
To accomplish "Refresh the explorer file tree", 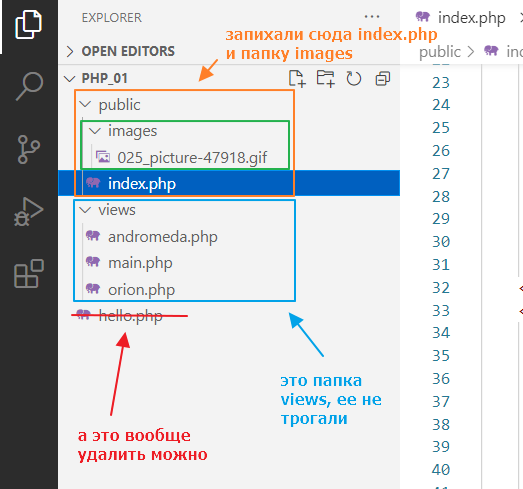I will 354,79.
